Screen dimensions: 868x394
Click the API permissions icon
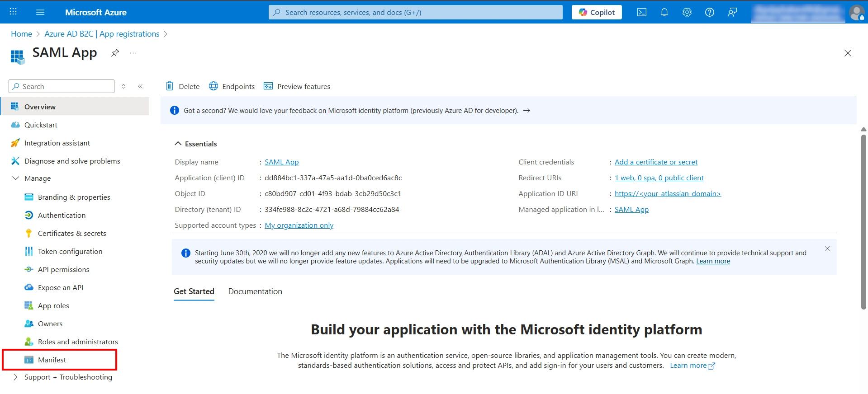click(29, 269)
